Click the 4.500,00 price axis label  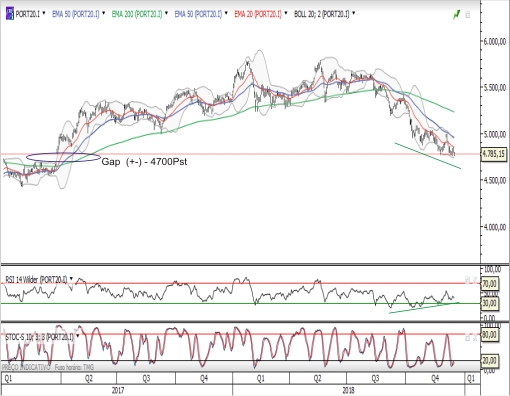click(x=495, y=180)
